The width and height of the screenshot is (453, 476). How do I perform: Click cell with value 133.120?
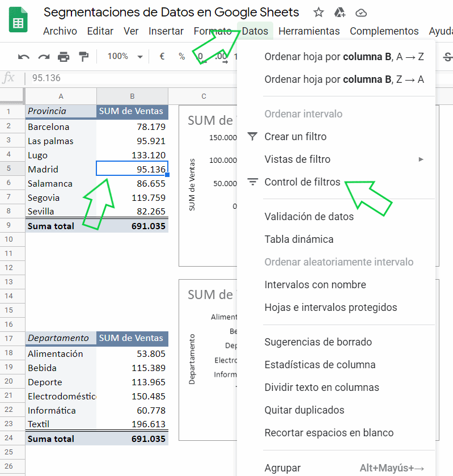pos(132,155)
